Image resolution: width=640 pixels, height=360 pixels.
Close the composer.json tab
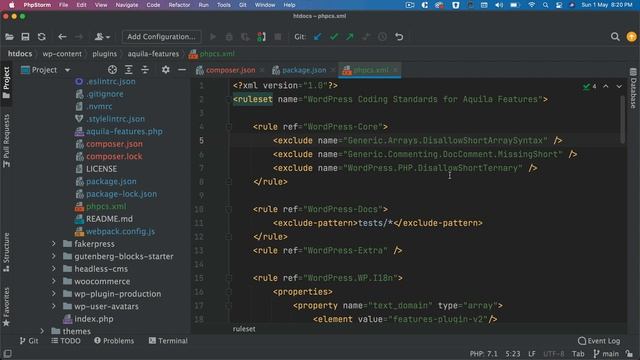[262, 70]
